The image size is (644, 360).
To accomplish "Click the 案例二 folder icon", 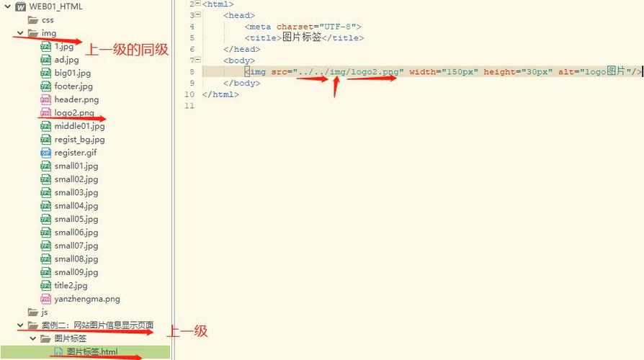I will [x=33, y=325].
